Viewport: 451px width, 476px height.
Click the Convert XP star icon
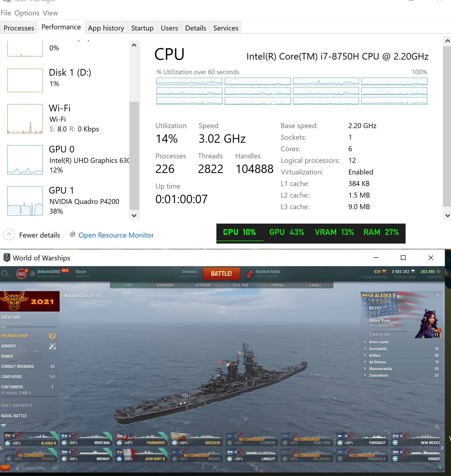click(438, 272)
